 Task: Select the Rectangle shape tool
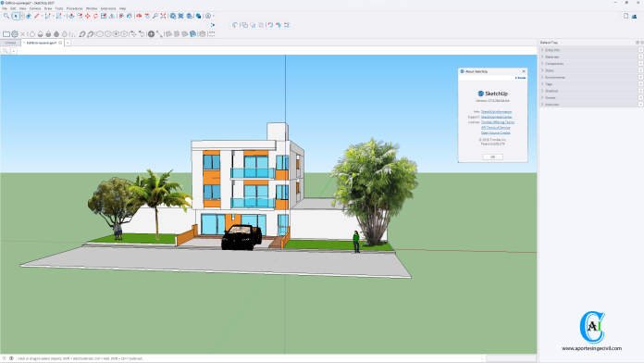point(58,16)
